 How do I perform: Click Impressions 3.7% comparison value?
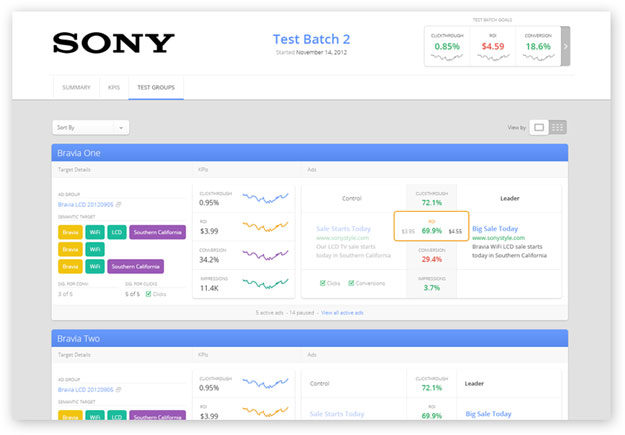pyautogui.click(x=432, y=287)
